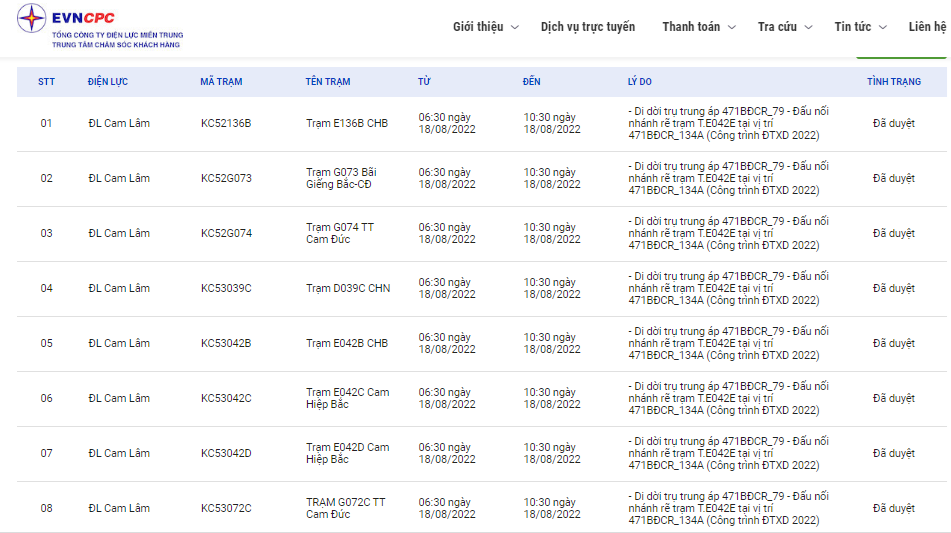951x533 pixels.
Task: Expand the Tra cứu dropdown chevron
Action: pos(808,28)
